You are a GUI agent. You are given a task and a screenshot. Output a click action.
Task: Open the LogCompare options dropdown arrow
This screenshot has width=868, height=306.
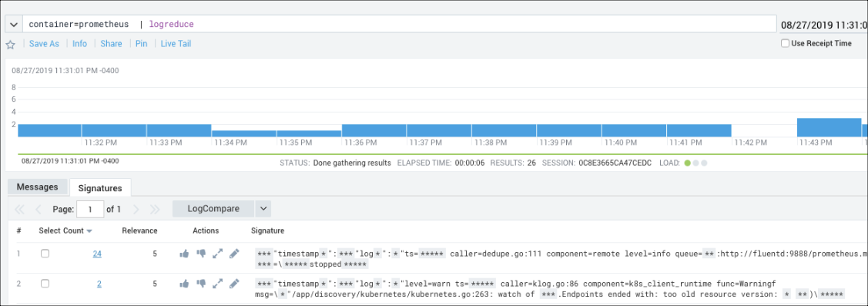263,209
